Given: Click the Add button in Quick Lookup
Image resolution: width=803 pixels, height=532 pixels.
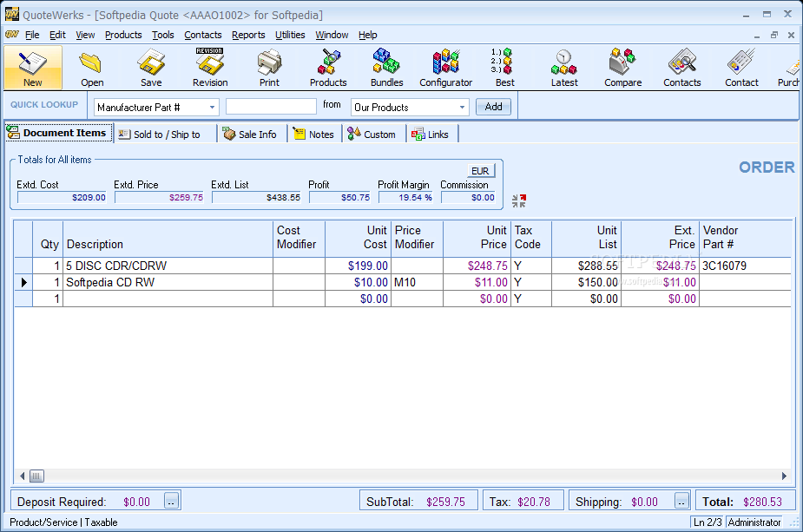Looking at the screenshot, I should (493, 107).
